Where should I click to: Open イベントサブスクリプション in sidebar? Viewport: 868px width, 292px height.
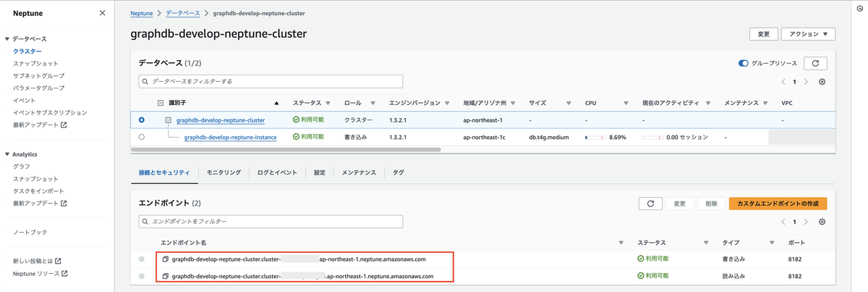coord(50,113)
